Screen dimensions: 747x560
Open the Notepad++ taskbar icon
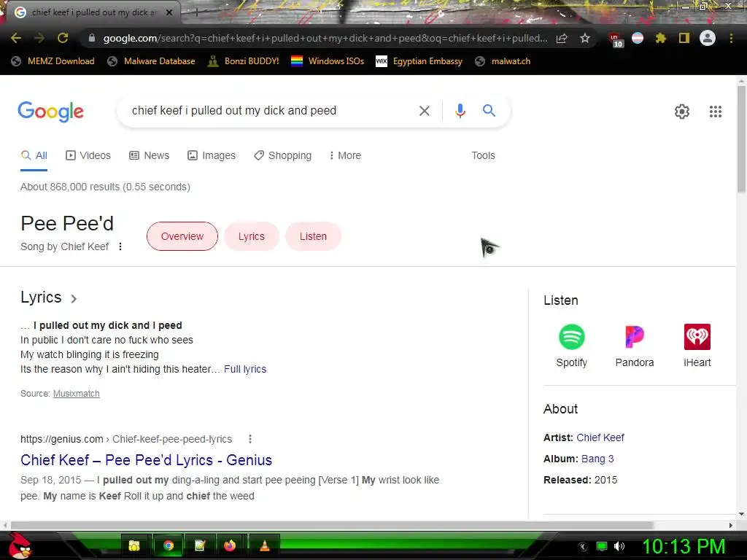point(200,545)
